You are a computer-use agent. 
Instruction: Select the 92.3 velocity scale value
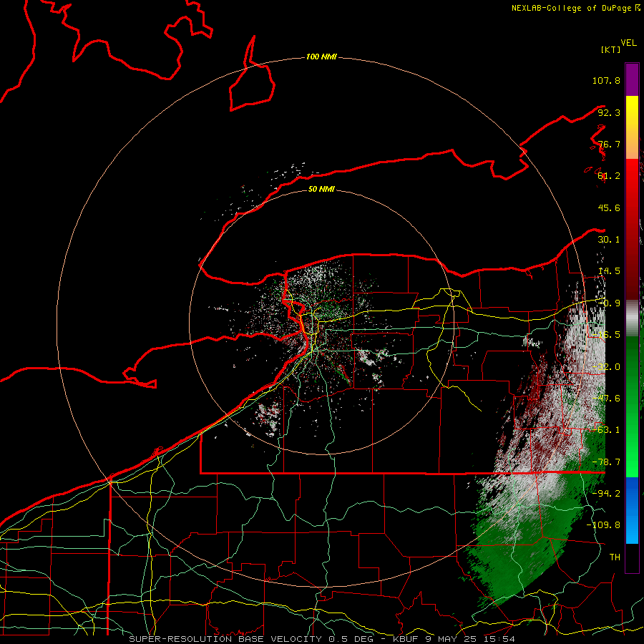[609, 112]
